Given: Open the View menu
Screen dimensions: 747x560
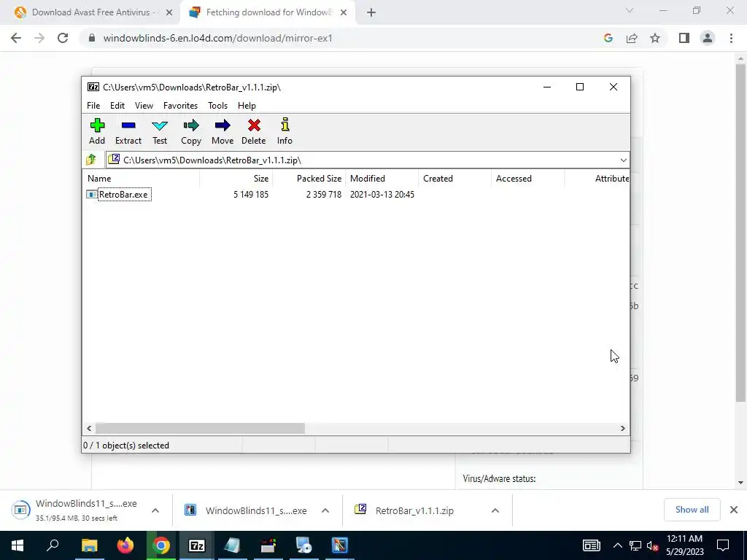Looking at the screenshot, I should click(144, 106).
